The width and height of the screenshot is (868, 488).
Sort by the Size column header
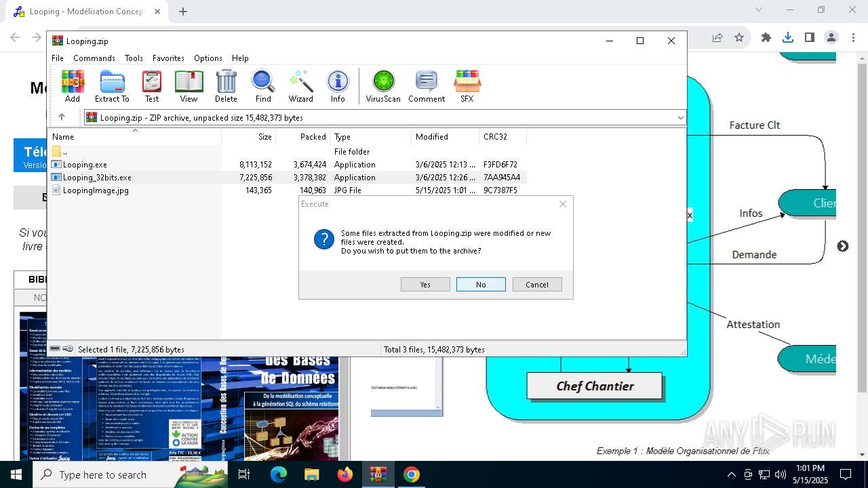tap(249, 137)
